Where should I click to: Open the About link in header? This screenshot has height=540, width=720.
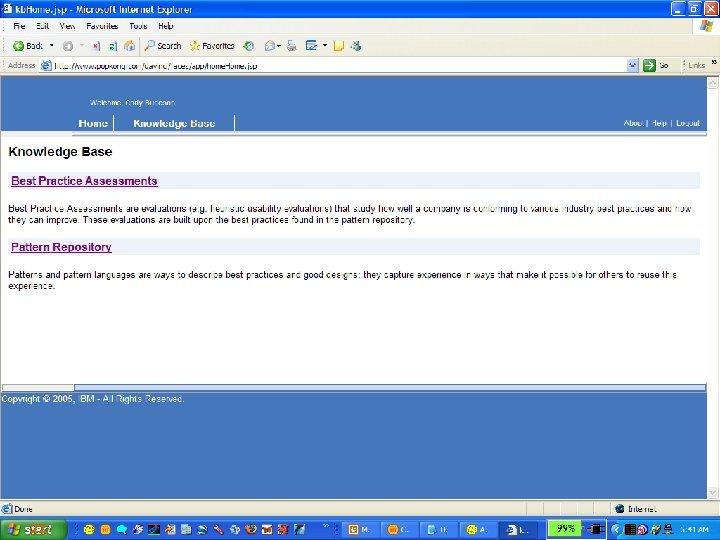click(x=634, y=123)
